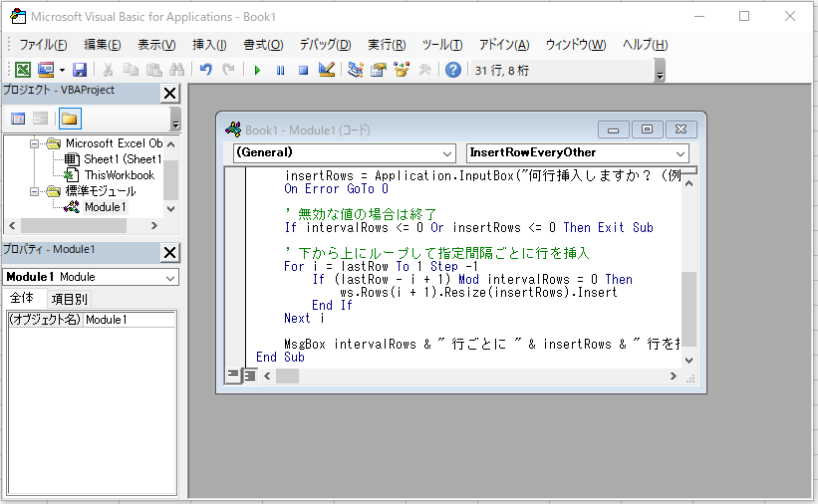Click the Redo arrow icon
The image size is (818, 504).
coord(228,70)
